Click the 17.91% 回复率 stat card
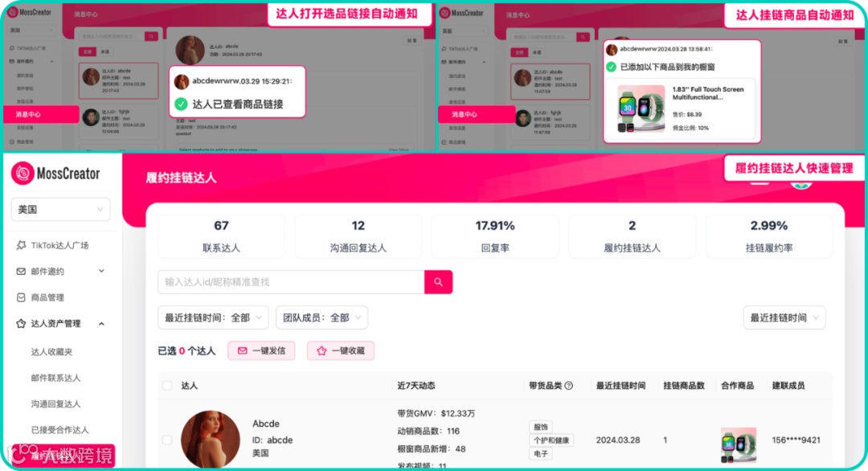Viewport: 868px width, 471px height. point(495,236)
